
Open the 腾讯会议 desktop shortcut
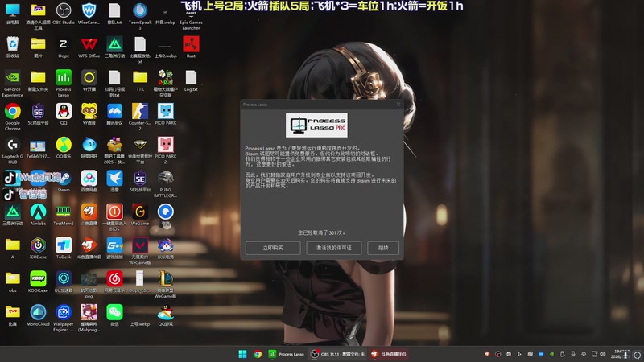(x=114, y=114)
